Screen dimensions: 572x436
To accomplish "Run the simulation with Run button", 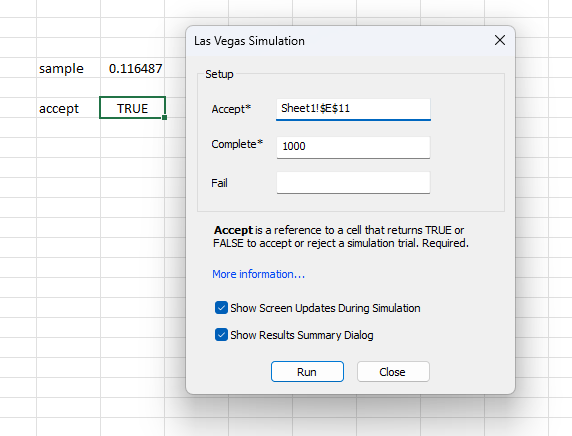I will [x=307, y=371].
